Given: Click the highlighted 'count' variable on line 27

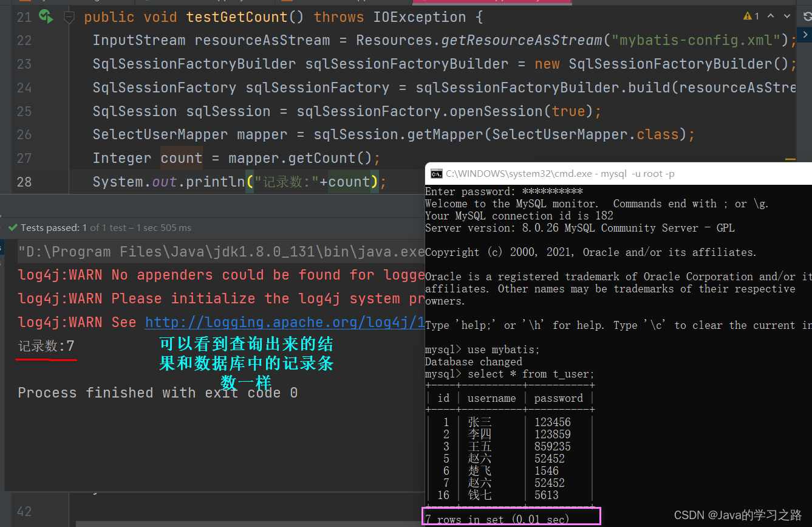Looking at the screenshot, I should click(181, 159).
